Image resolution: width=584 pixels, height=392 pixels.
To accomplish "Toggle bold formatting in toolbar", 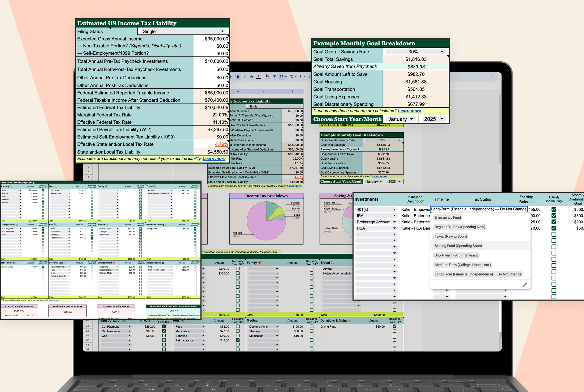I will pos(238,77).
